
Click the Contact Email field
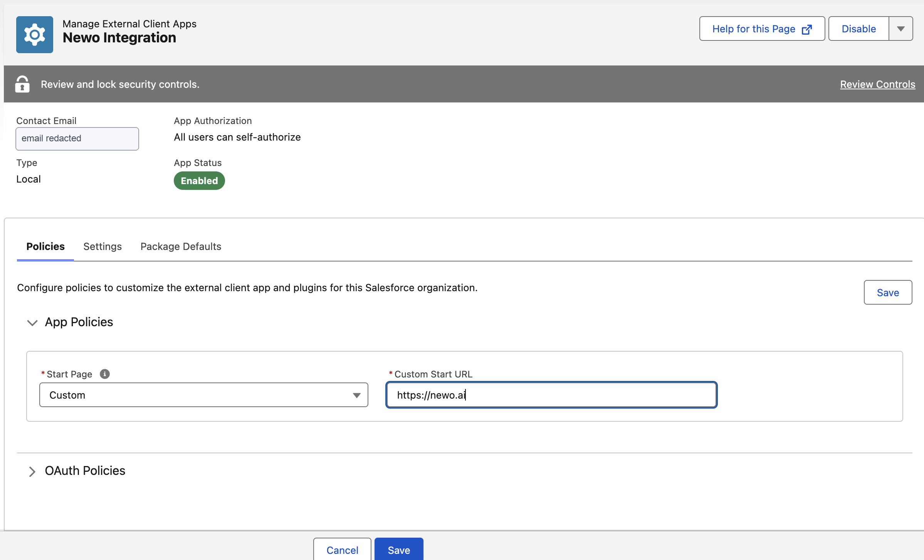coord(77,139)
